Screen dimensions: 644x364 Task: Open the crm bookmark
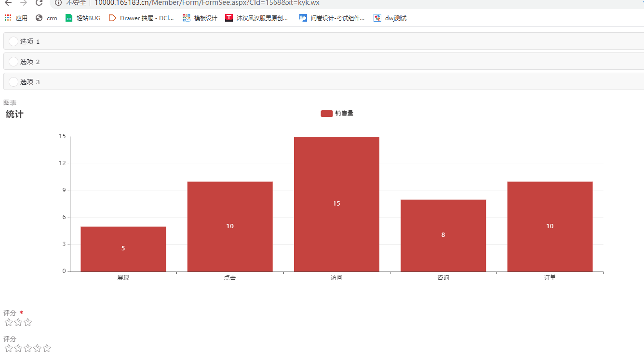(46, 18)
